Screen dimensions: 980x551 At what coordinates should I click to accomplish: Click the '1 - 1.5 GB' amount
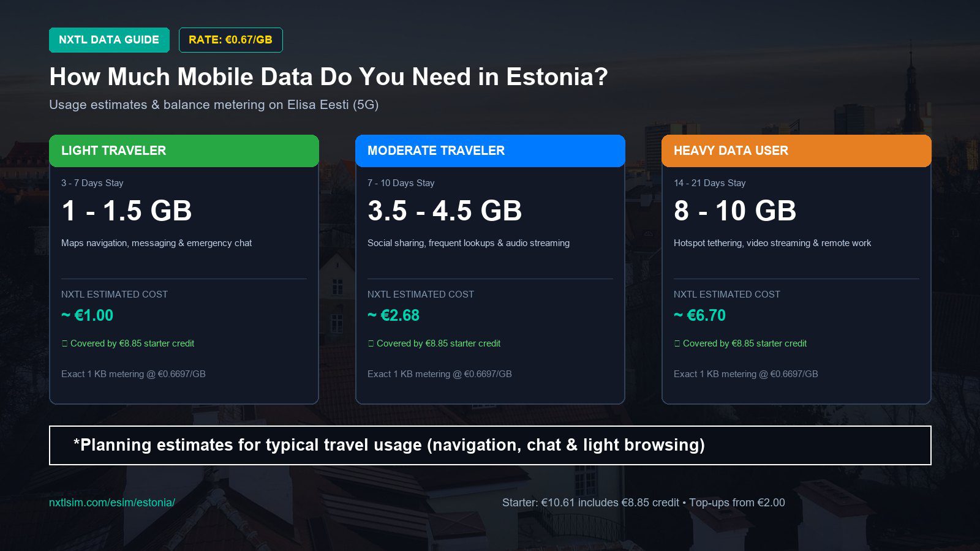click(x=127, y=211)
